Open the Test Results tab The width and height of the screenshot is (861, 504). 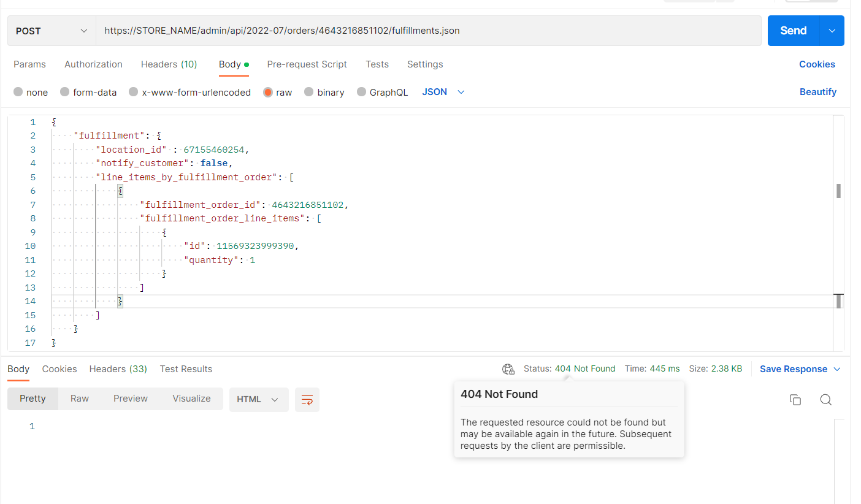(186, 369)
